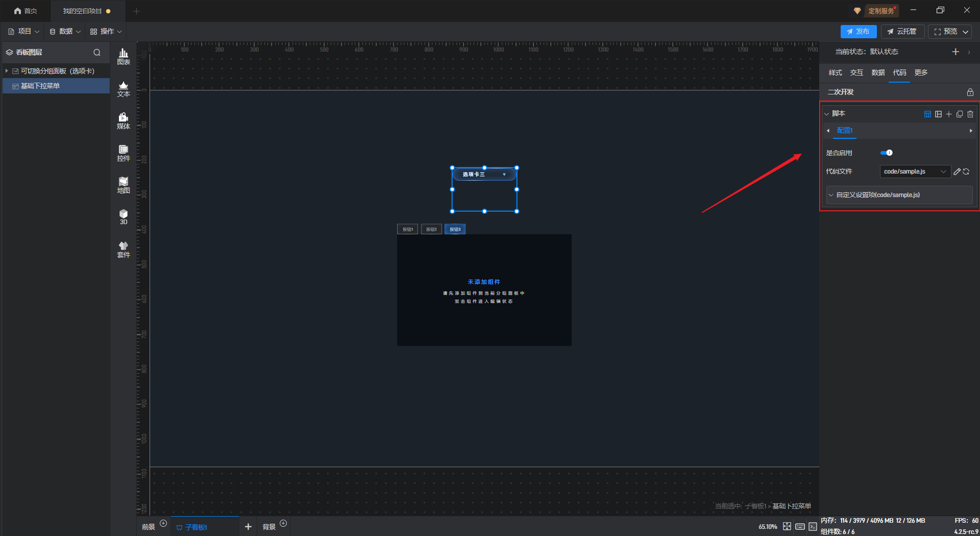
Task: Refresh the code file list
Action: point(966,172)
